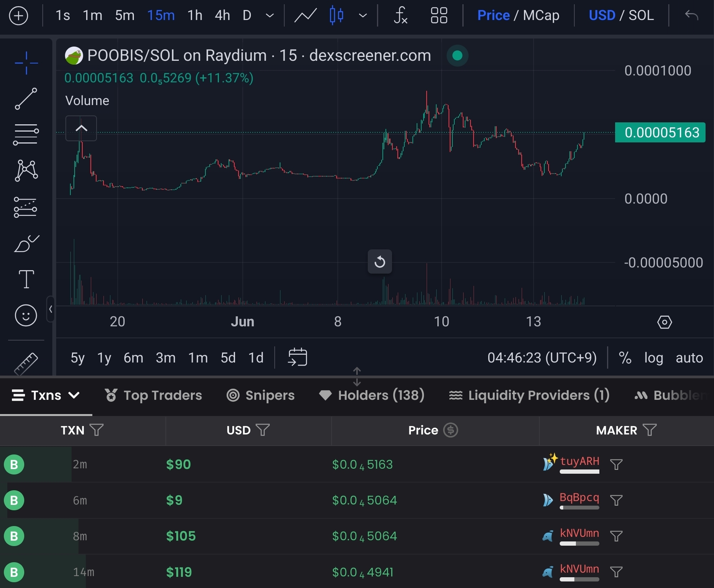Open the Liquidity Providers (1) tab
The image size is (714, 588).
tap(529, 395)
